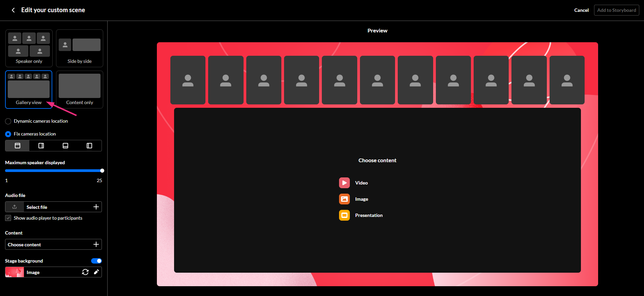The height and width of the screenshot is (296, 644).
Task: Click the 'Maximum speaker displayed' label
Action: [x=35, y=163]
